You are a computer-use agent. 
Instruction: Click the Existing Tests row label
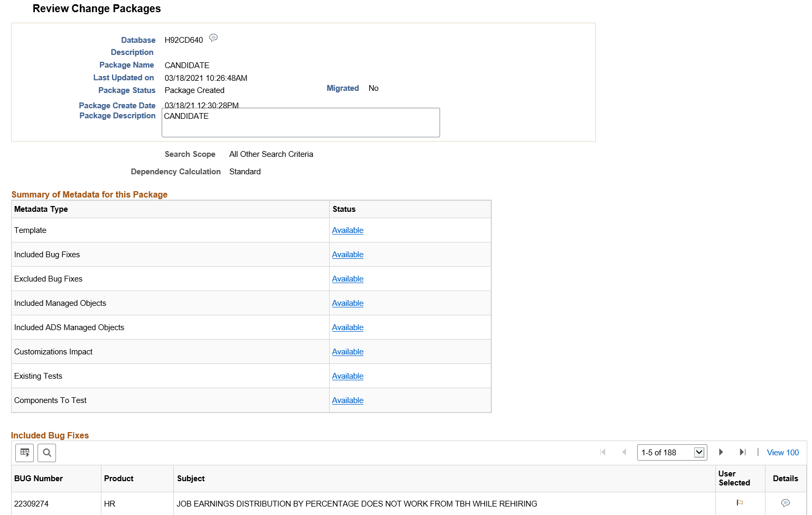point(38,376)
